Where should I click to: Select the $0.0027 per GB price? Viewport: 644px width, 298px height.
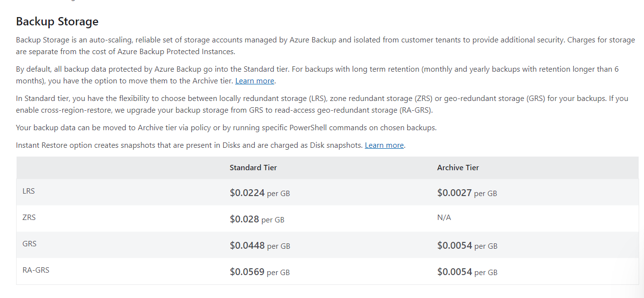pos(467,193)
